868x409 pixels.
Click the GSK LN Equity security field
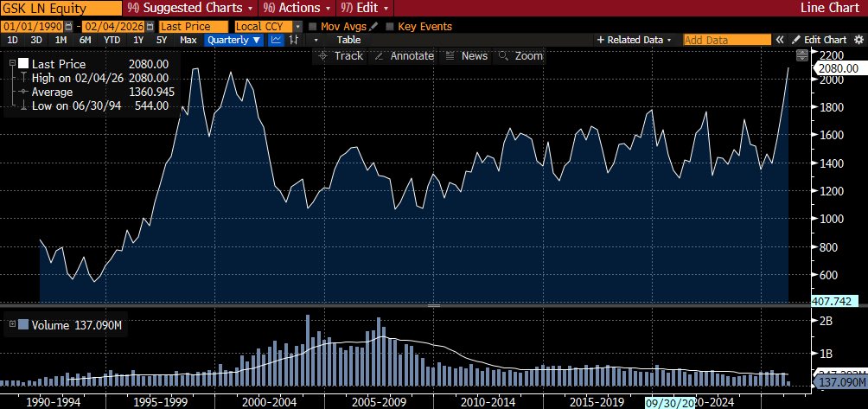61,8
